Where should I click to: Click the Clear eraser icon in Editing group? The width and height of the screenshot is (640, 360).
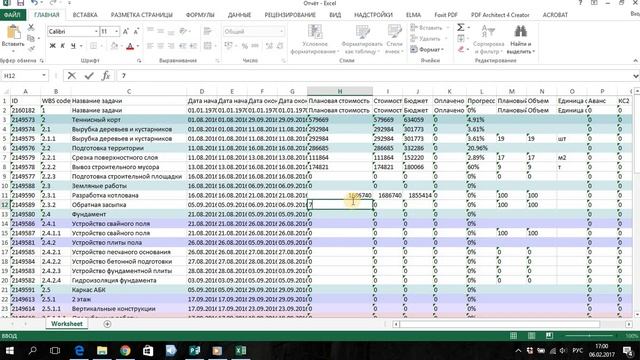coord(461,49)
